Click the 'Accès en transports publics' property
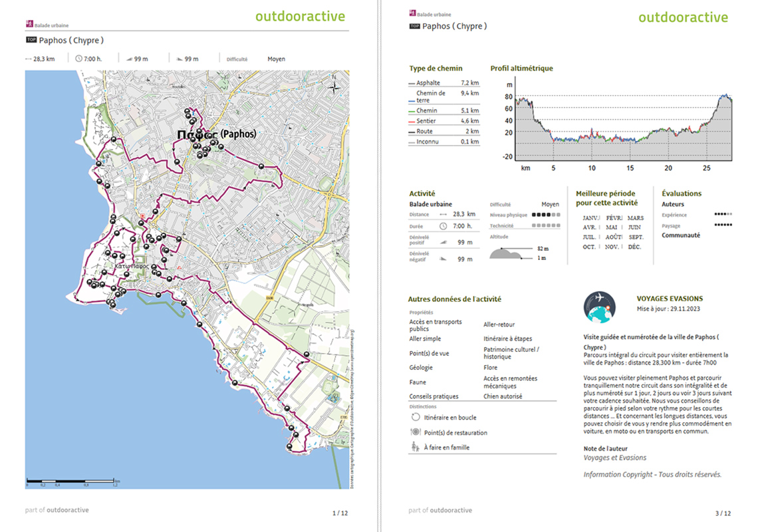 [x=436, y=325]
